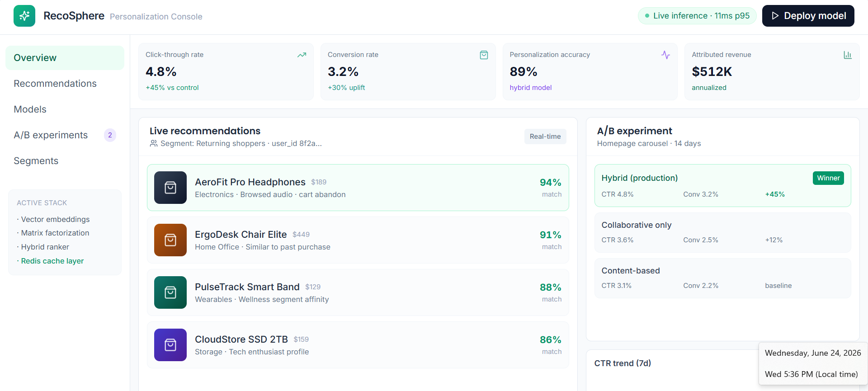Viewport: 868px width, 391px height.
Task: Click the 88% match score
Action: (x=550, y=287)
